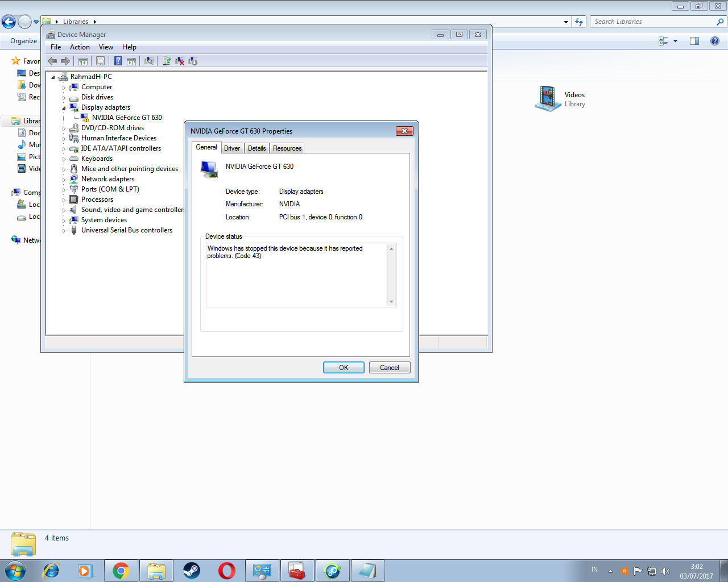The height and width of the screenshot is (582, 728).
Task: Collapse the RahmadH-PC root node
Action: coord(53,77)
